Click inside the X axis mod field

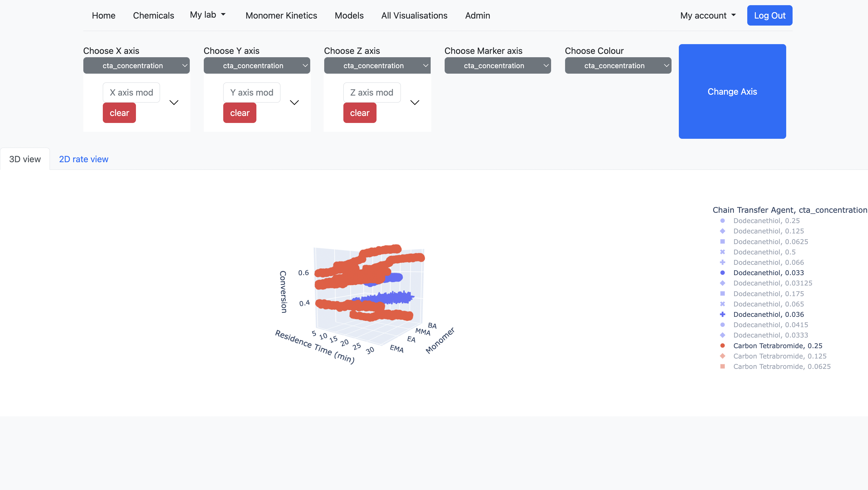pos(131,92)
